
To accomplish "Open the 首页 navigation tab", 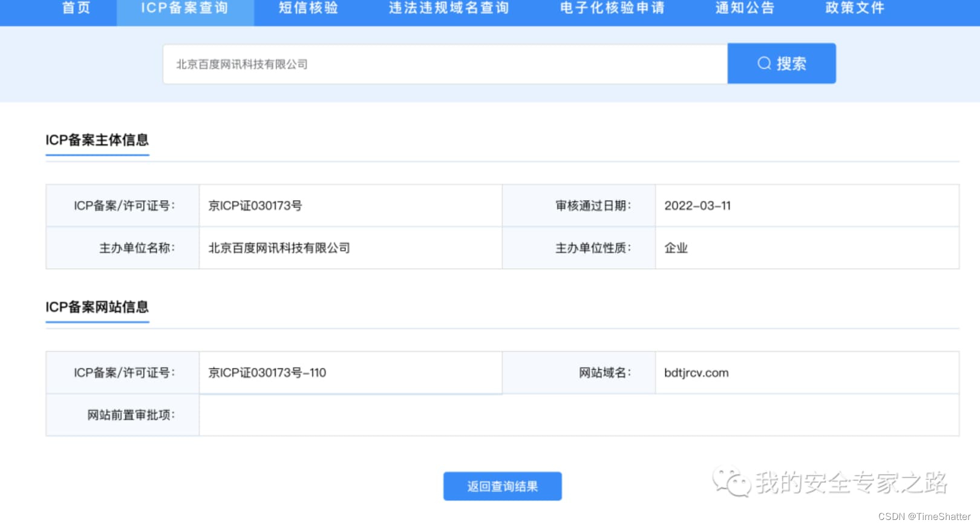I will tap(76, 8).
